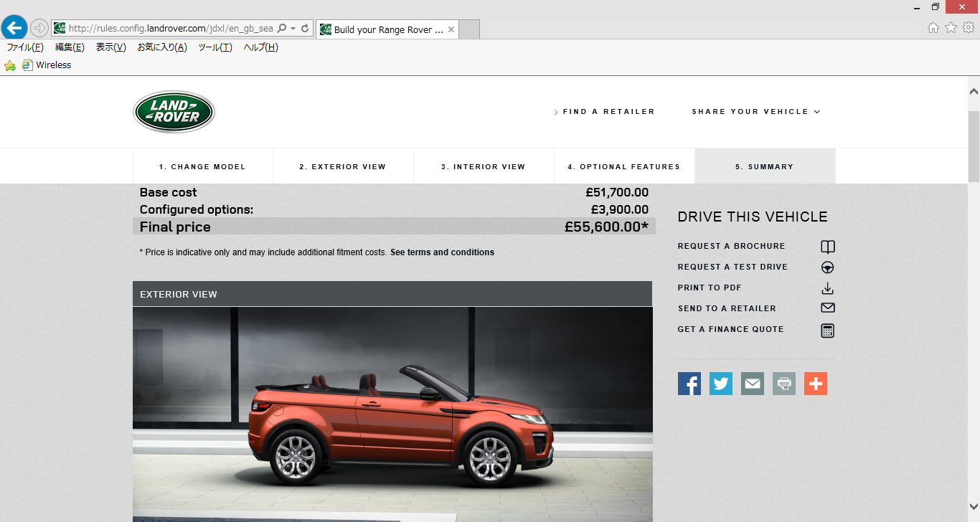Open the browser tools gear icon
This screenshot has width=980, height=522.
pos(968,28)
